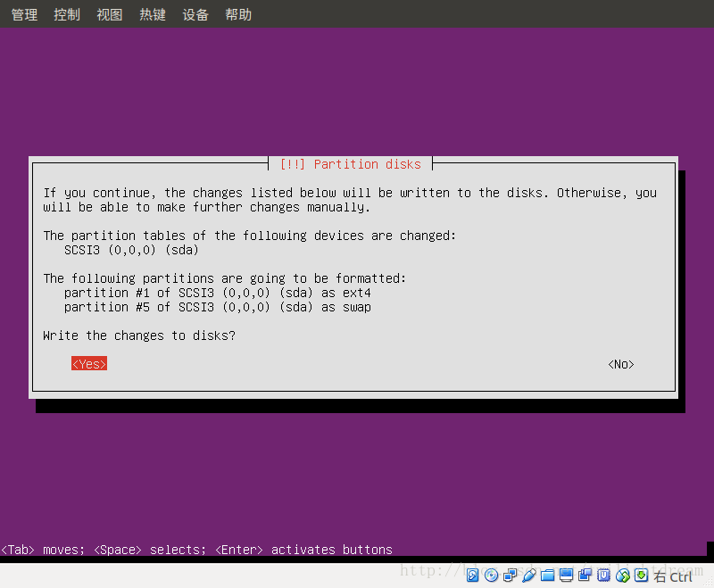
Task: Click the overlapping blue windows status icon
Action: (x=585, y=575)
